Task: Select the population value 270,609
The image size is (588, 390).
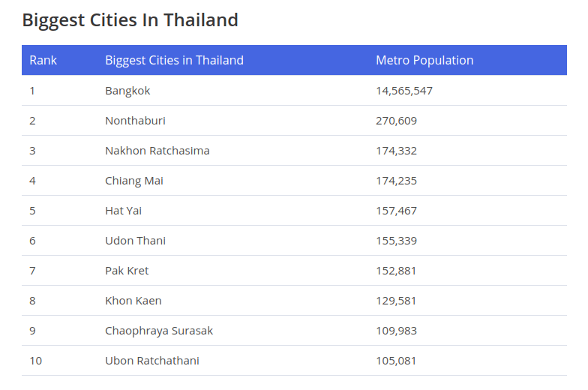Action: [x=396, y=121]
